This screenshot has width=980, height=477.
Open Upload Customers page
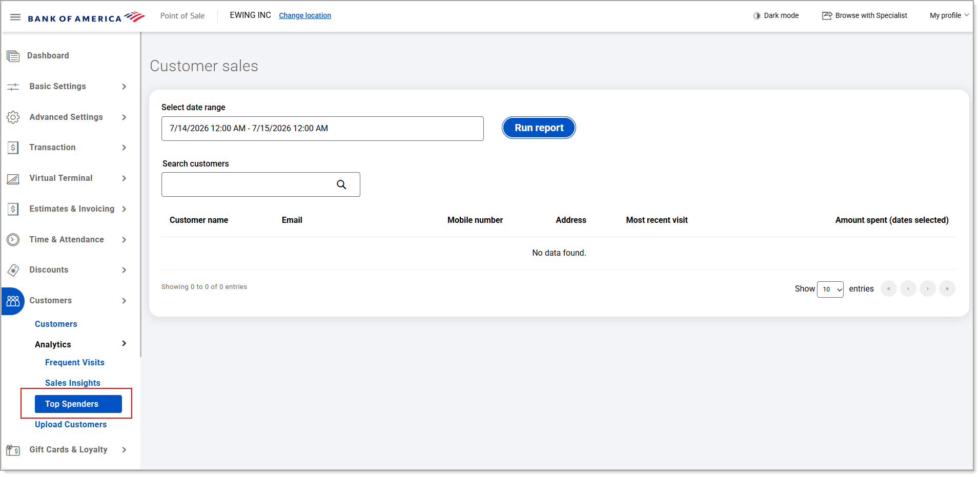tap(71, 425)
